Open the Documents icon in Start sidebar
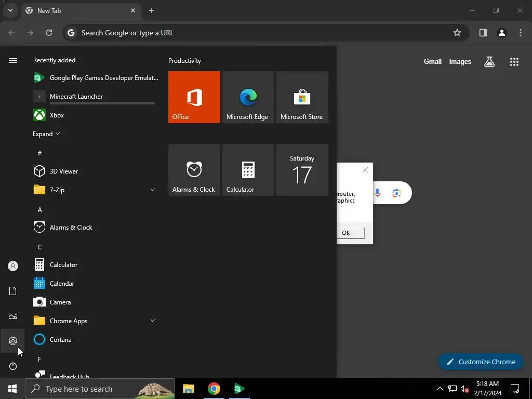The image size is (532, 399). tap(12, 291)
